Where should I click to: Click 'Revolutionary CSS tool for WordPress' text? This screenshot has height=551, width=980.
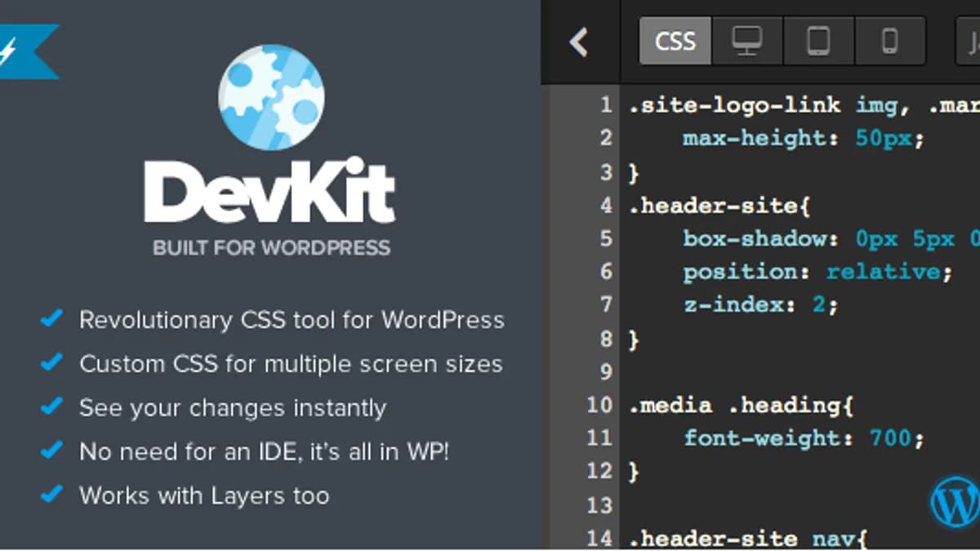click(292, 320)
